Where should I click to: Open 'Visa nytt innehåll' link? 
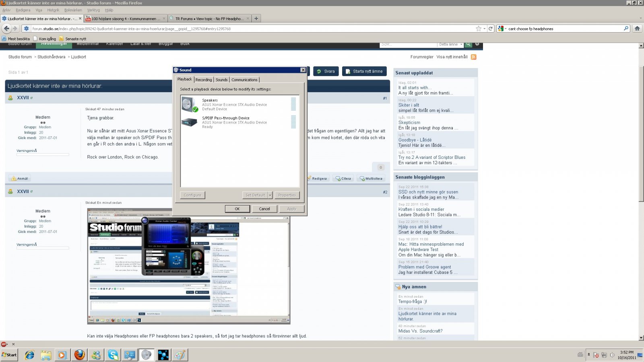[x=452, y=57]
